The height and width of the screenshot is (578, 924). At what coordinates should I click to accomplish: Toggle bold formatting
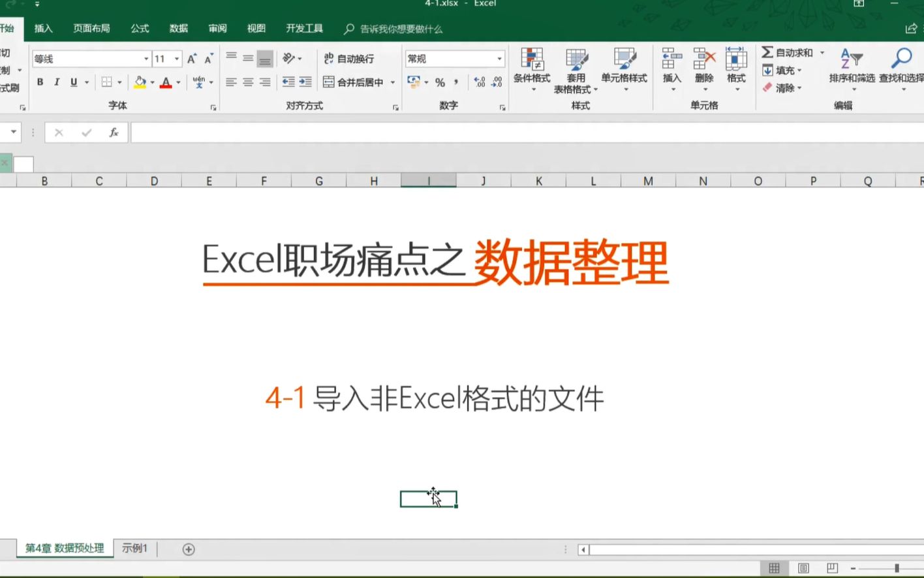[40, 82]
